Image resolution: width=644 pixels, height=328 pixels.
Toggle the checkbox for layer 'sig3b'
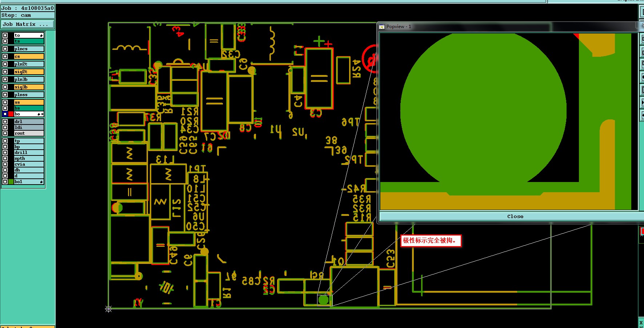5,87
